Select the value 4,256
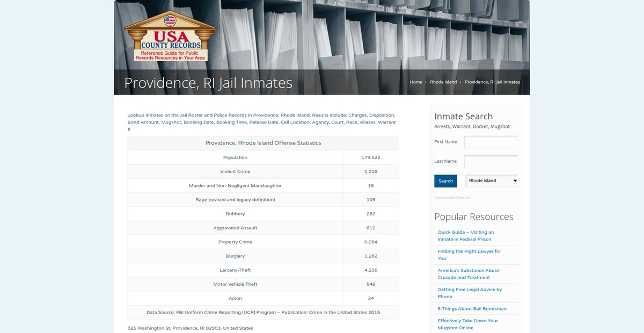Screen dimensions: 644x333 click(x=371, y=270)
